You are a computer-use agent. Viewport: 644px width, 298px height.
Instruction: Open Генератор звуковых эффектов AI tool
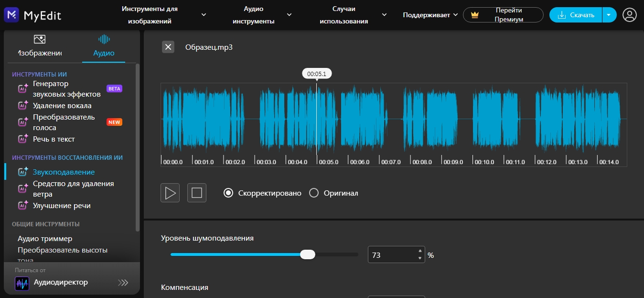tap(66, 89)
